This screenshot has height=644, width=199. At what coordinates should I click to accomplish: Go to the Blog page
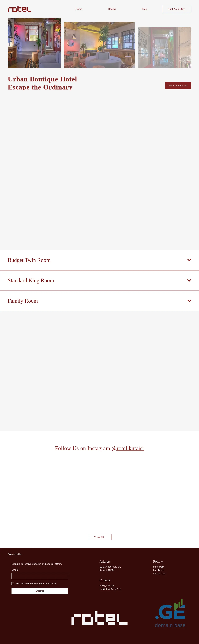pyautogui.click(x=144, y=9)
